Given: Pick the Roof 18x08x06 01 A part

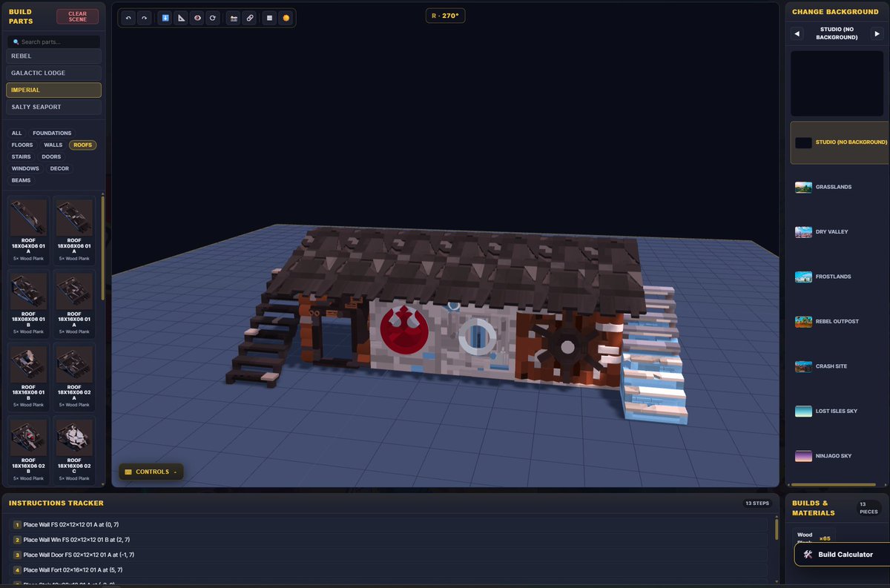Looking at the screenshot, I should pyautogui.click(x=74, y=230).
